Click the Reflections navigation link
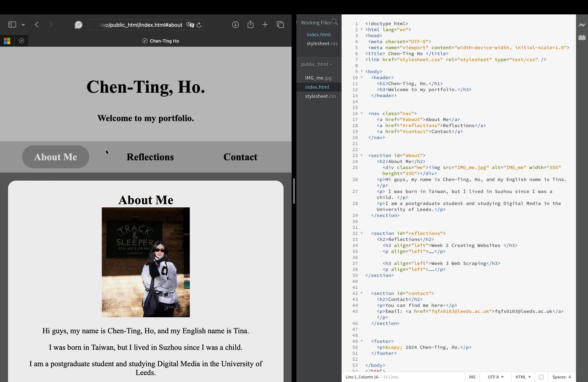Viewport: 588px width, 382px height. pos(150,157)
